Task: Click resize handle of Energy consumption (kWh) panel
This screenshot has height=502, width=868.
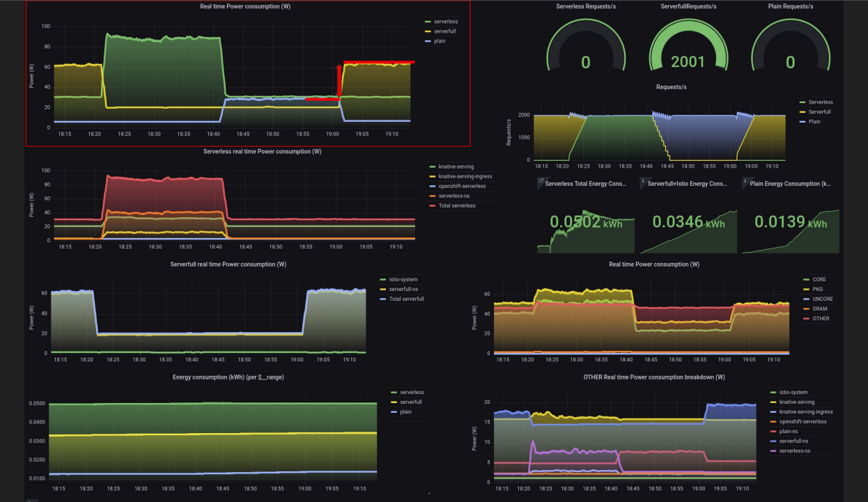Action: pos(428,493)
